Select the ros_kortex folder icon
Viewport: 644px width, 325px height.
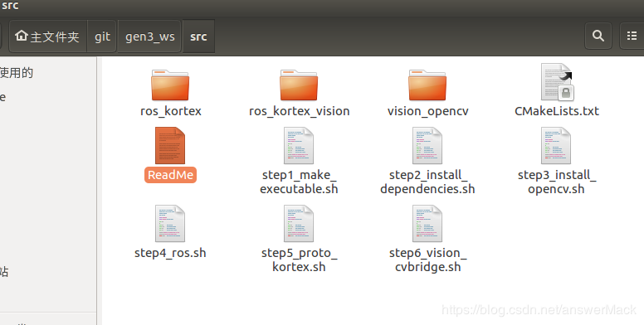(170, 85)
